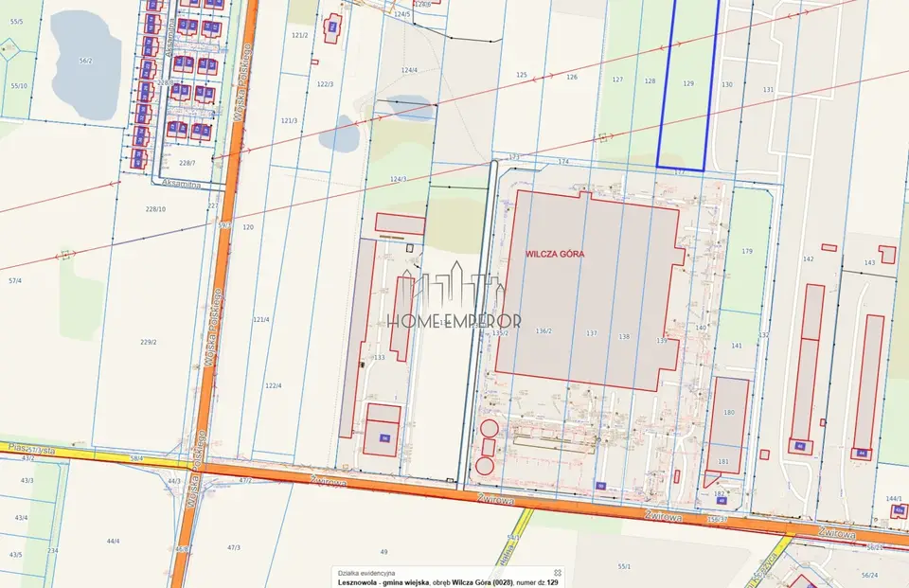Close the Działka ewidencyjna info popup

click(x=557, y=572)
